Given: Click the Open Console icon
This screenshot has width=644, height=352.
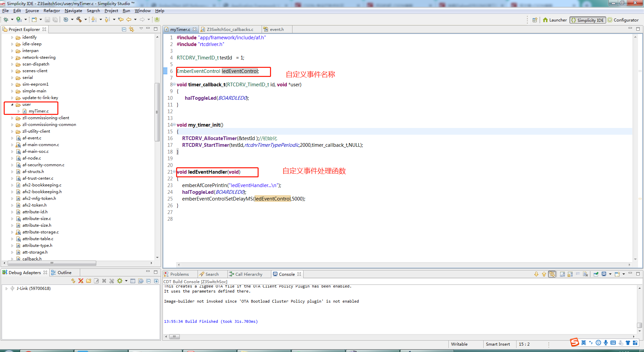Looking at the screenshot, I should click(617, 274).
